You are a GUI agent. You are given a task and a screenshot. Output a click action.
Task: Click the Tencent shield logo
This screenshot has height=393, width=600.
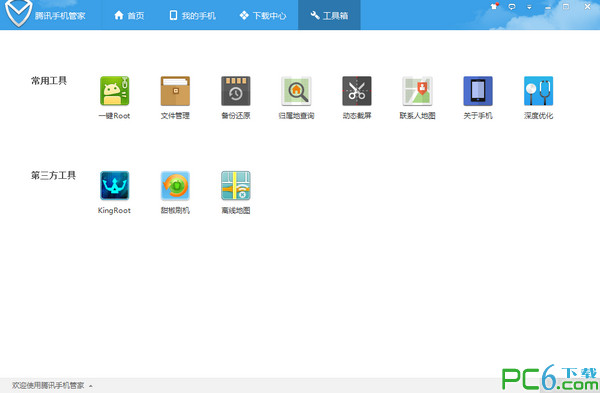[18, 13]
